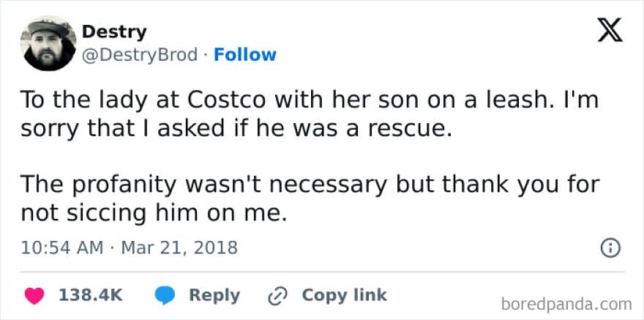This screenshot has width=644, height=320.
Task: Click the Mar 21, 2018 date
Action: [x=179, y=248]
